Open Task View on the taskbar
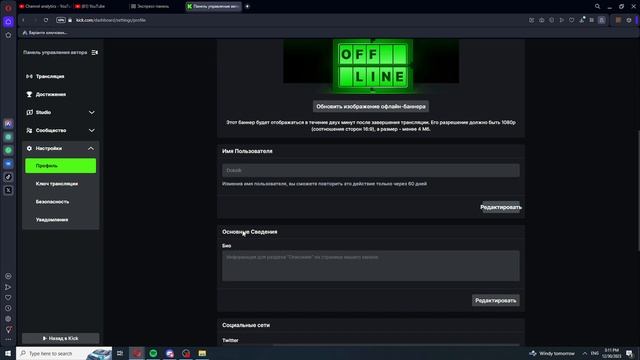Viewport: 640px width, 360px height. pyautogui.click(x=120, y=353)
